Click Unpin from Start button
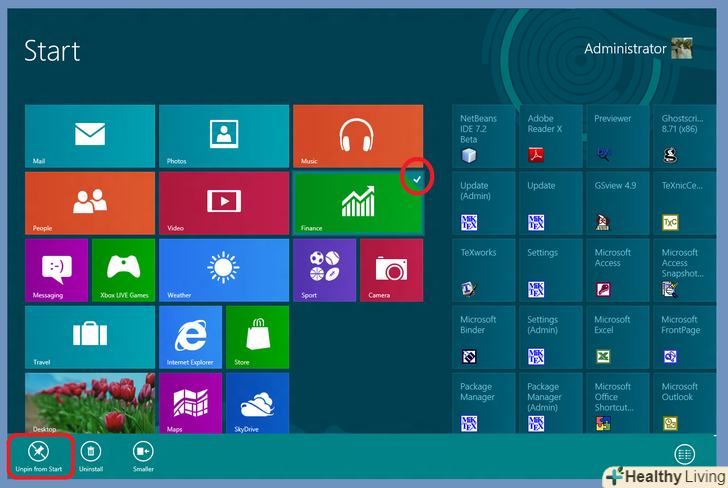The width and height of the screenshot is (728, 488). point(38,454)
